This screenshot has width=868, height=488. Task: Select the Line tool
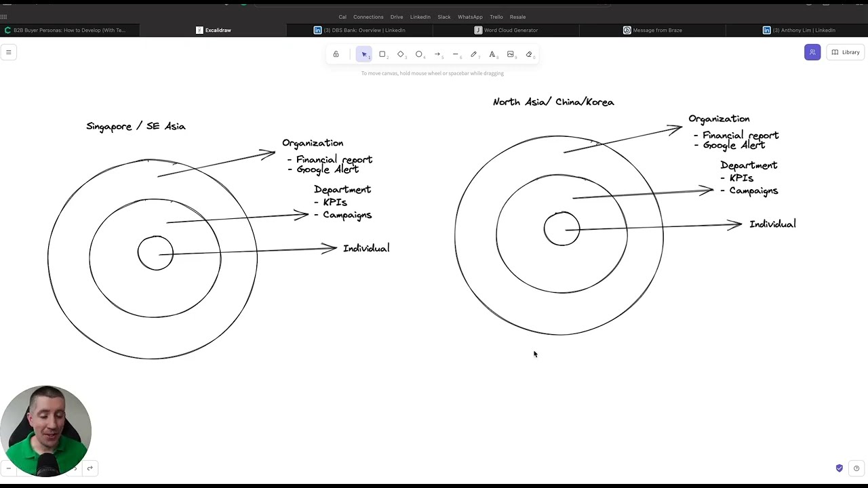[456, 54]
